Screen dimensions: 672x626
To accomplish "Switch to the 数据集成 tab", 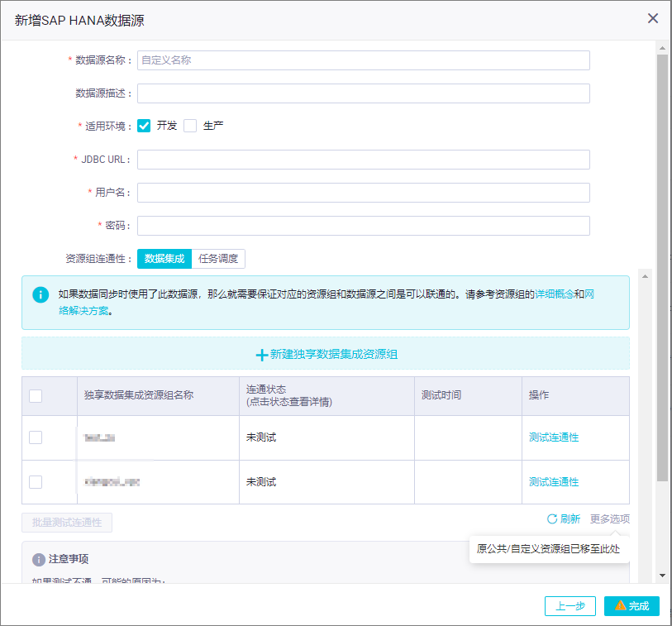I will [x=164, y=259].
